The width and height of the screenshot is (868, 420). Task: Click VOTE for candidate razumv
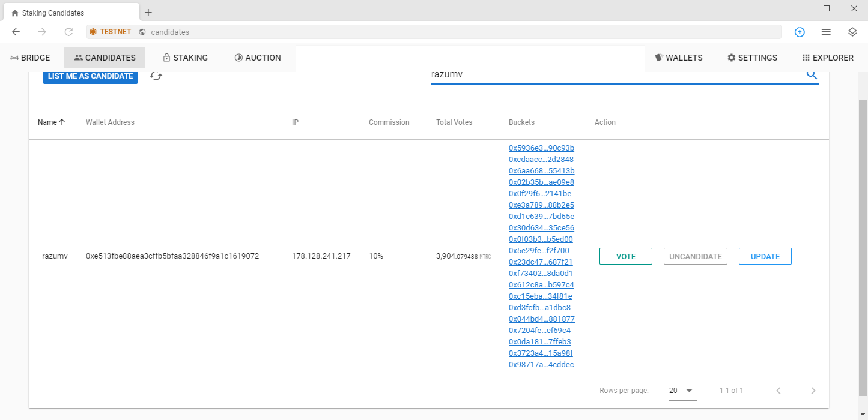(626, 256)
